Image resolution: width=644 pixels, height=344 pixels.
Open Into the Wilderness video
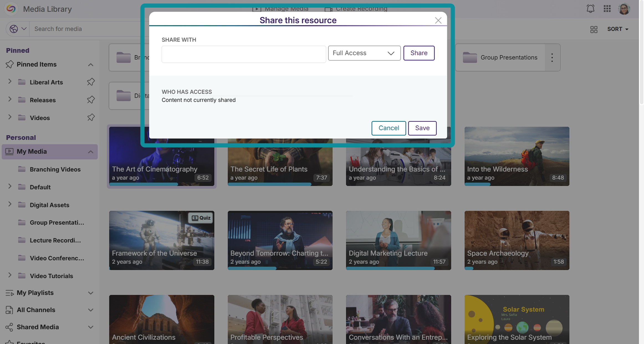(517, 156)
